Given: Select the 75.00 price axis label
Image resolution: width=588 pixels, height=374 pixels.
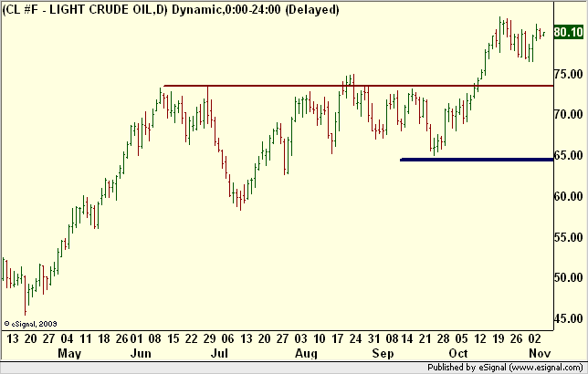Looking at the screenshot, I should click(569, 74).
